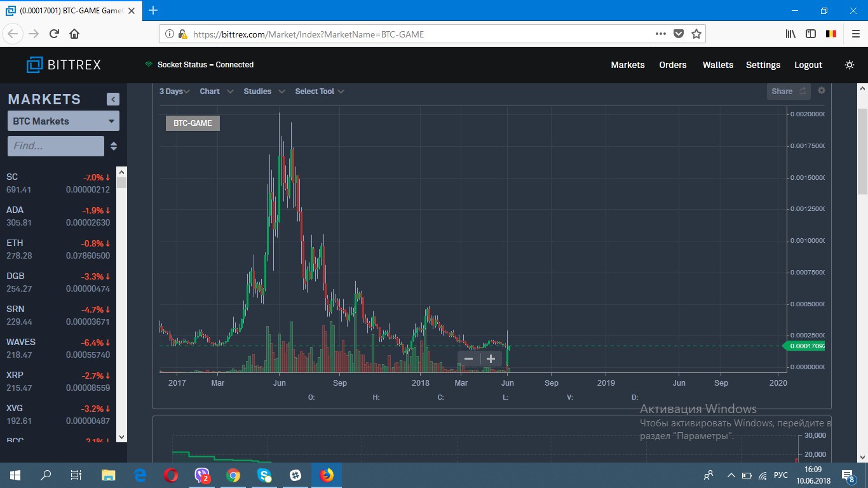Click the Share chart button
Image resolution: width=868 pixels, height=488 pixels.
point(789,91)
